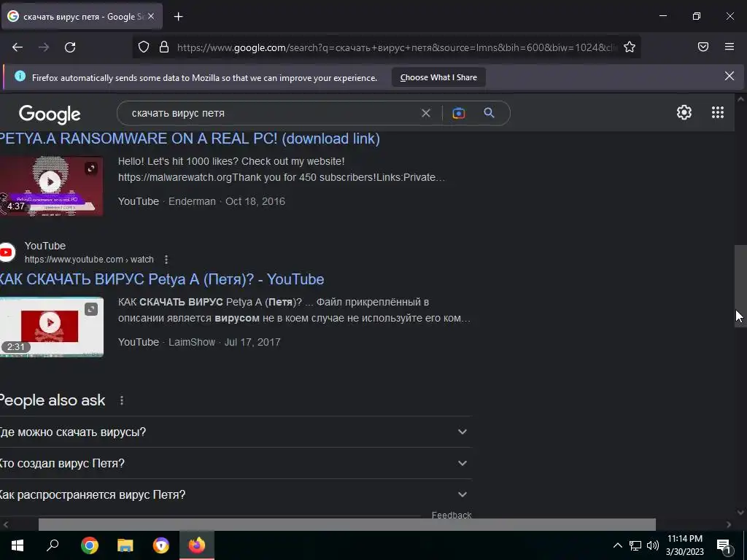The height and width of the screenshot is (560, 747).
Task: Open the preview icon on LaimShow video thumbnail
Action: click(x=90, y=309)
